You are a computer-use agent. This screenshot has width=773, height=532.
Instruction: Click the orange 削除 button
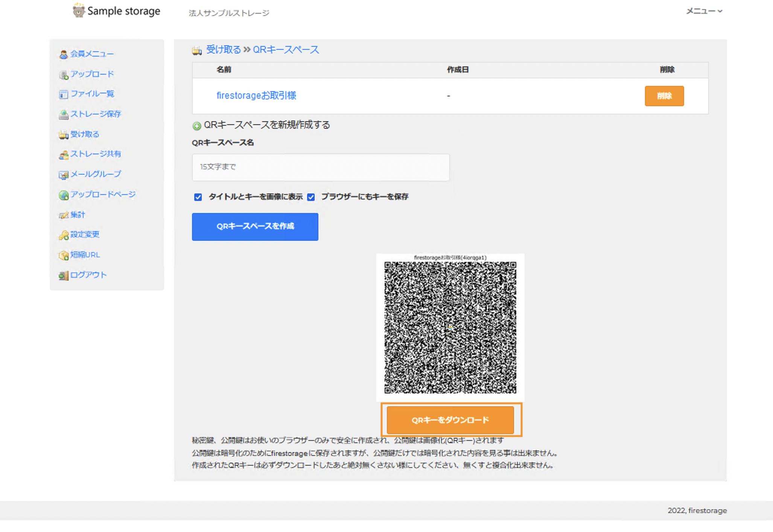[x=664, y=96]
